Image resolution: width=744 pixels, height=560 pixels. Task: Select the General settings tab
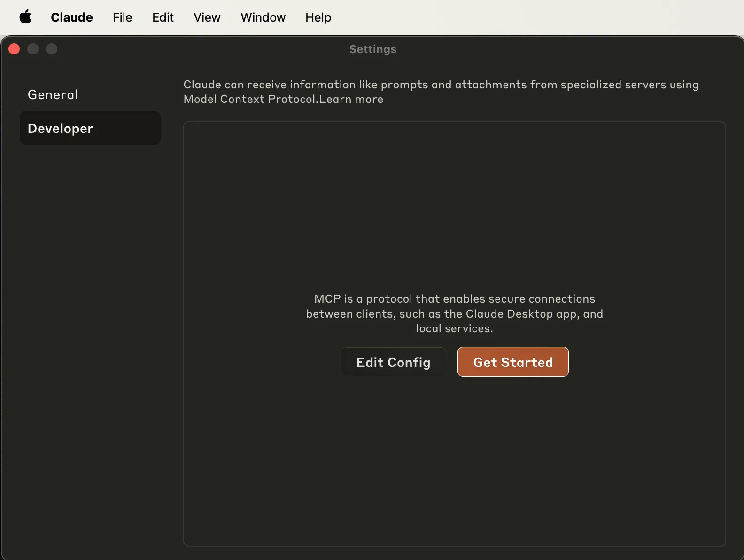click(90, 94)
